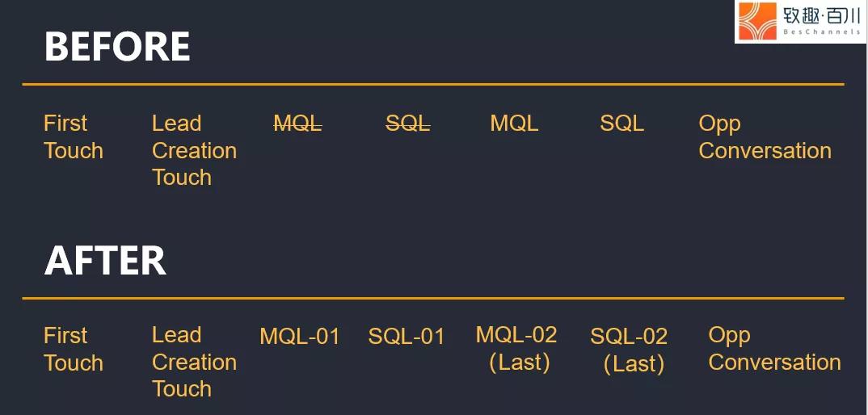The height and width of the screenshot is (415, 868).
Task: Select the non-crossed MQL label under BEFORE
Action: 514,123
